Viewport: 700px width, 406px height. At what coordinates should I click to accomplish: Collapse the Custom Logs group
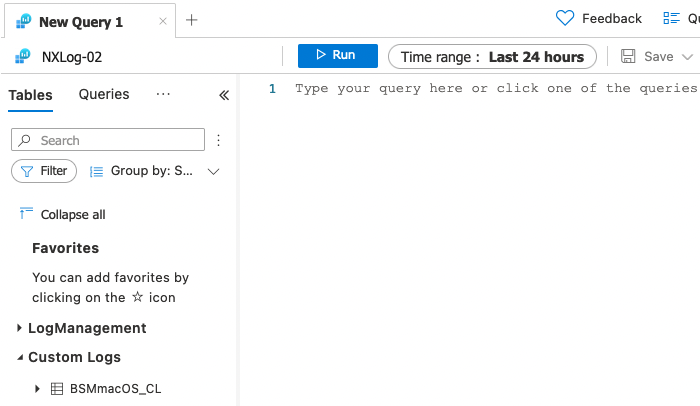click(x=21, y=357)
